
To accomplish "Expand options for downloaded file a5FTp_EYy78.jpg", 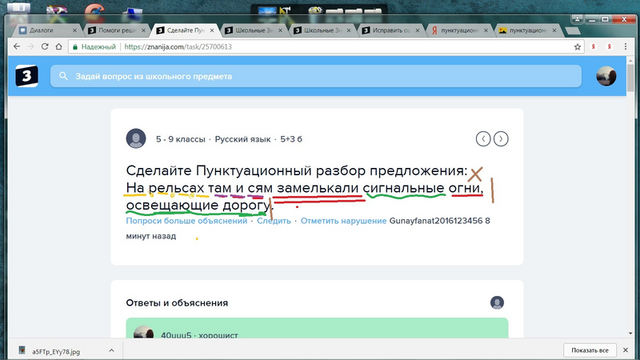I will [x=111, y=351].
